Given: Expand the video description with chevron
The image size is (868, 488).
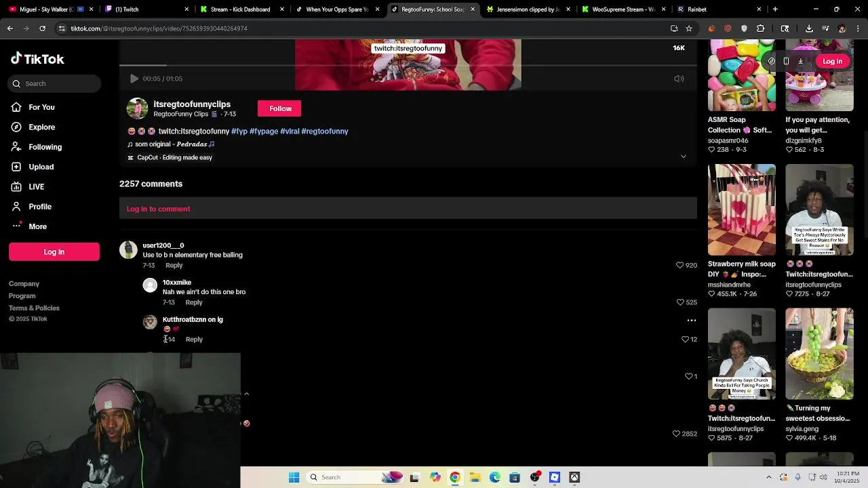Looking at the screenshot, I should click(683, 157).
